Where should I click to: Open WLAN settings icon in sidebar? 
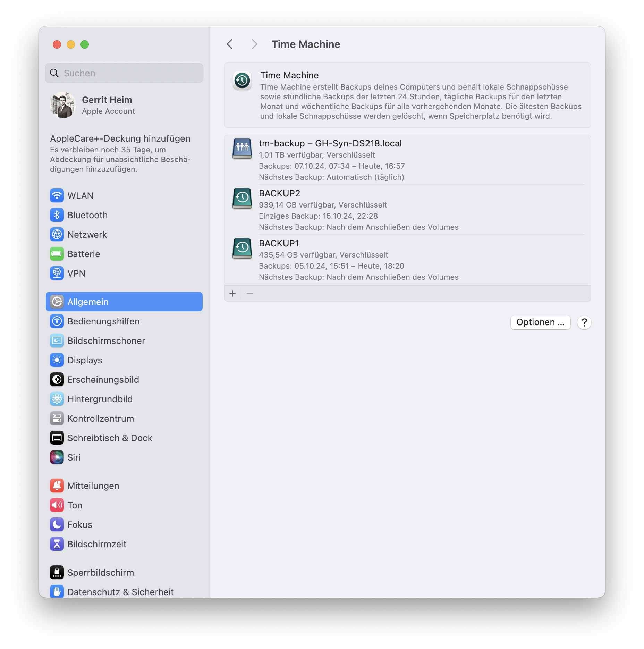[x=57, y=196]
